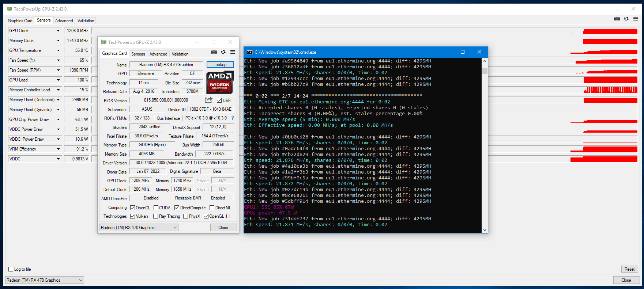The height and width of the screenshot is (289, 644).
Task: Open Validation tab in front window
Action: pos(180,54)
